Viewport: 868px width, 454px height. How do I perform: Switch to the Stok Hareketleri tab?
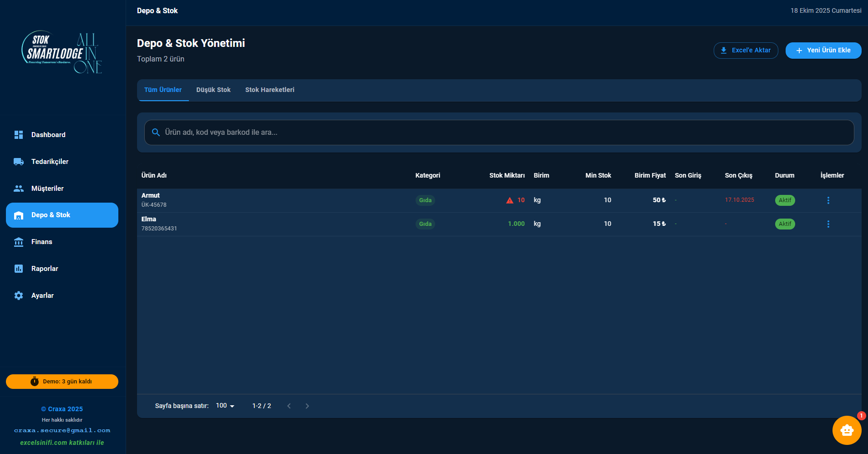[269, 90]
